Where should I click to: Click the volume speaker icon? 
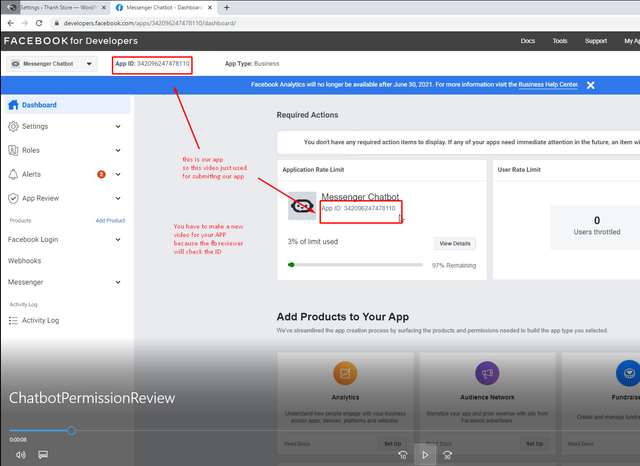click(x=21, y=455)
